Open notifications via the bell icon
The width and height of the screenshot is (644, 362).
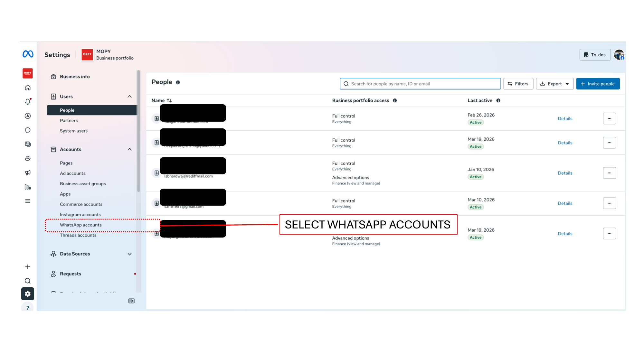(x=28, y=101)
